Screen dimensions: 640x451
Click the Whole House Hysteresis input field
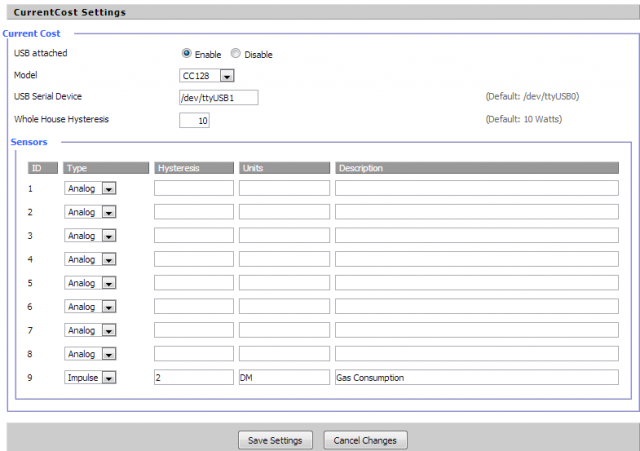pos(194,120)
